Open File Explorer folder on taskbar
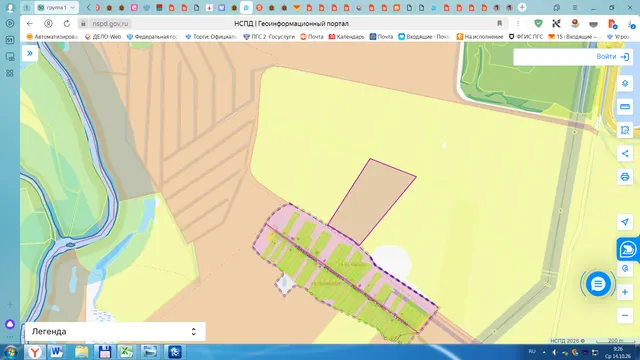The image size is (640, 360). click(81, 352)
